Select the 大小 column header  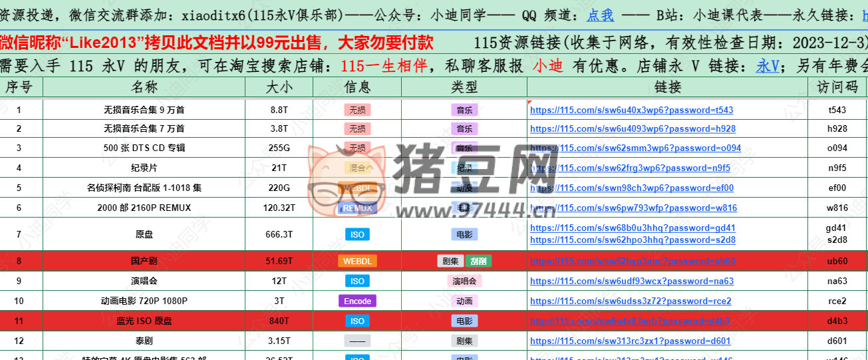pyautogui.click(x=279, y=87)
